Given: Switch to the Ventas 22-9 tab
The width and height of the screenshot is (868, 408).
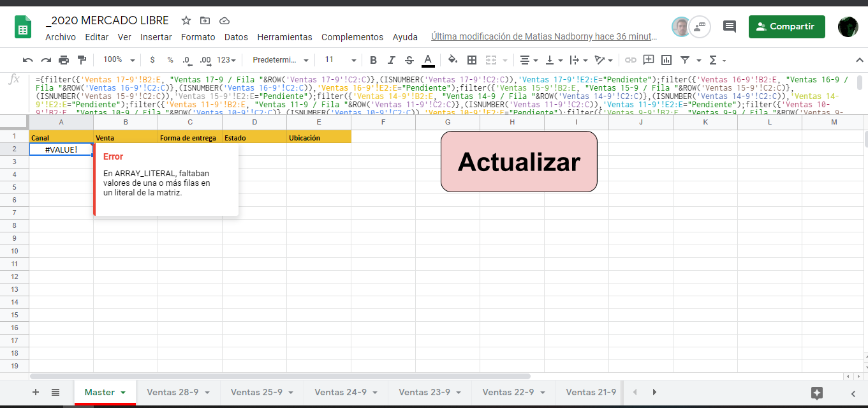Looking at the screenshot, I should (514, 392).
